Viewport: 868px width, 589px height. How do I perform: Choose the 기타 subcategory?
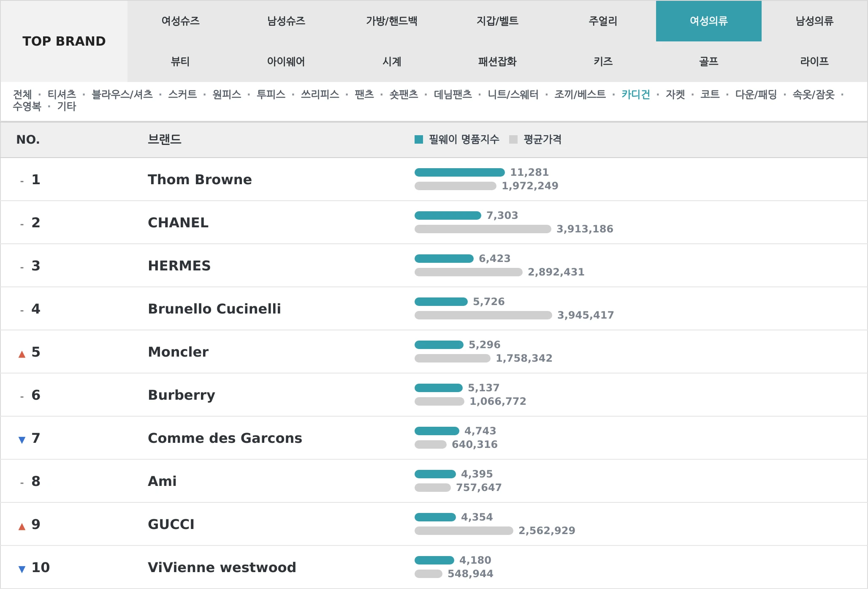(67, 106)
